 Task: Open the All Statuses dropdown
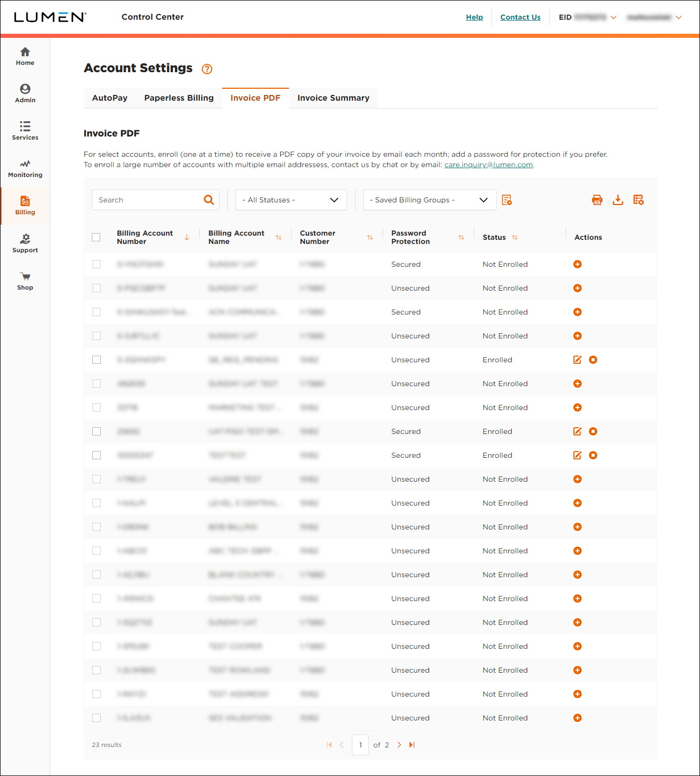[x=291, y=200]
